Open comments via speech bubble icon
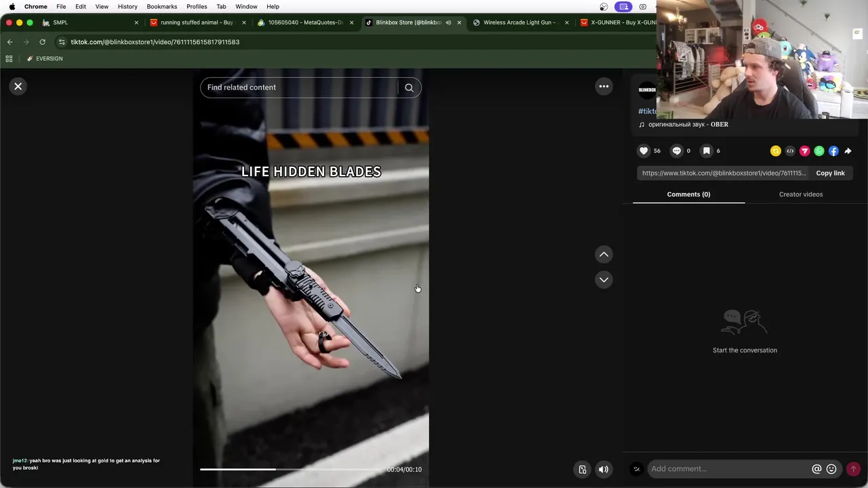Screen dimensions: 868x488 click(x=676, y=151)
